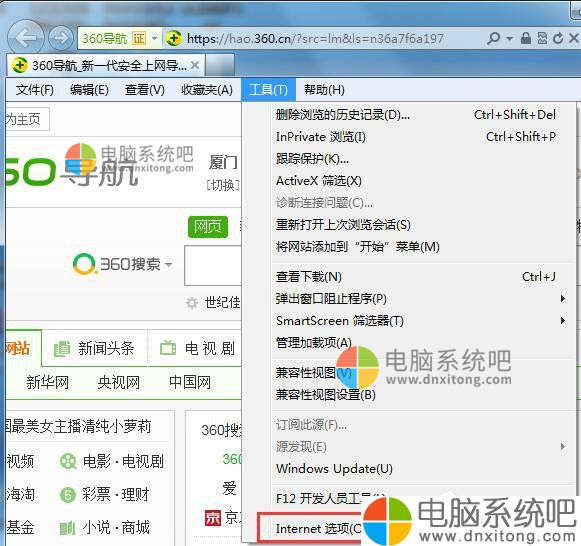
Task: Click the 厦门 city link
Action: pyautogui.click(x=223, y=162)
